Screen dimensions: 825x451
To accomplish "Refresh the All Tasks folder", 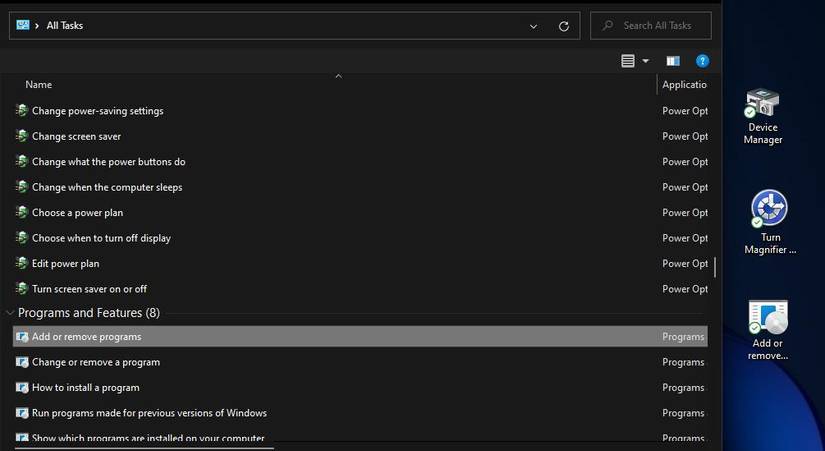I will pos(564,26).
